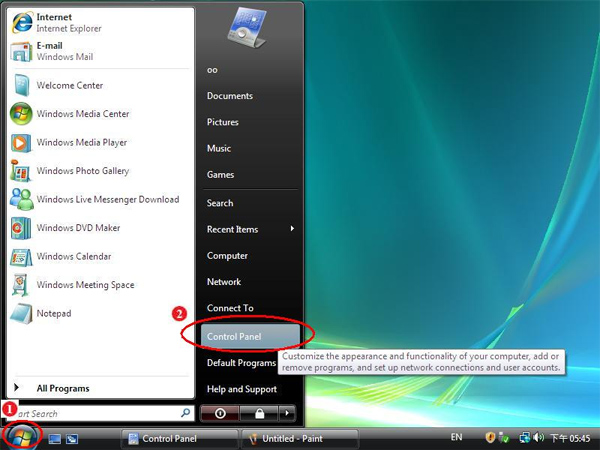Click the taskbar clock showing 05:45

[x=570, y=438]
